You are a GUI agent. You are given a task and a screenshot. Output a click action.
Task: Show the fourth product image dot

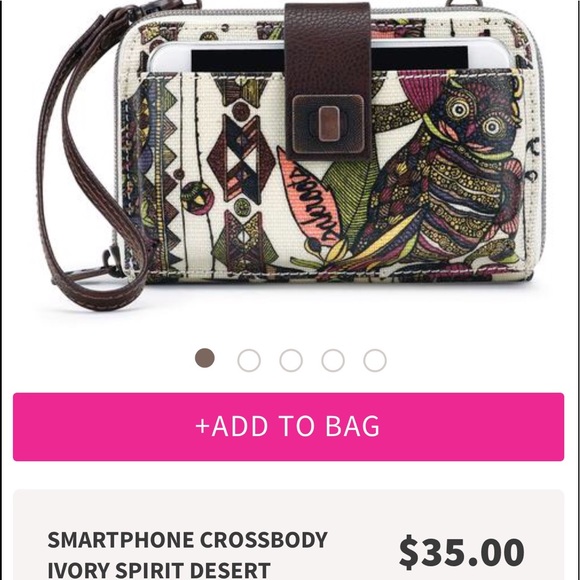[333, 360]
